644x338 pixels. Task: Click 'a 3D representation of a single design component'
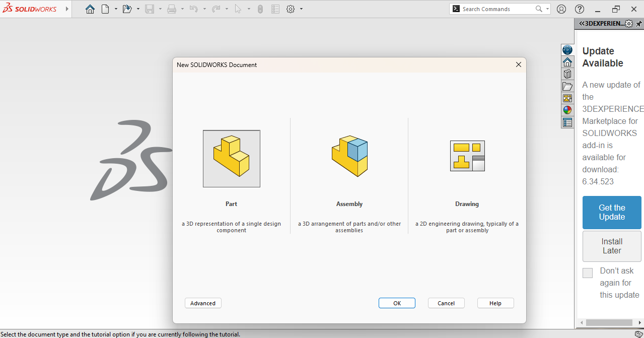tap(232, 227)
